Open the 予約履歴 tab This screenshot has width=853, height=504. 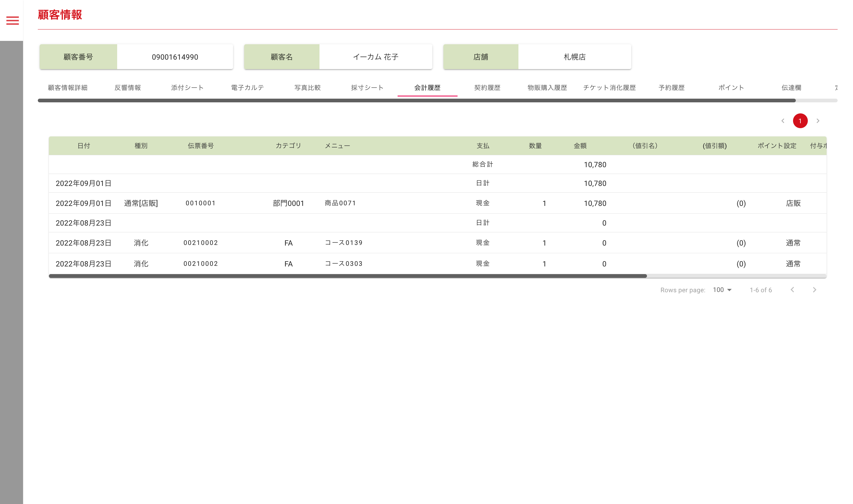672,88
